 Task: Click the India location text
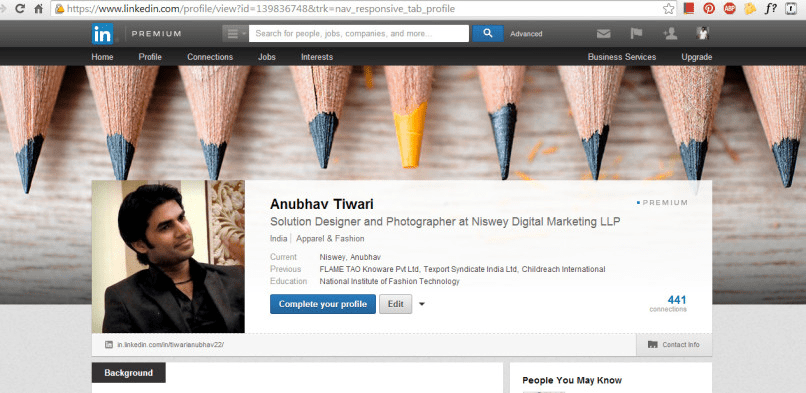coord(279,238)
